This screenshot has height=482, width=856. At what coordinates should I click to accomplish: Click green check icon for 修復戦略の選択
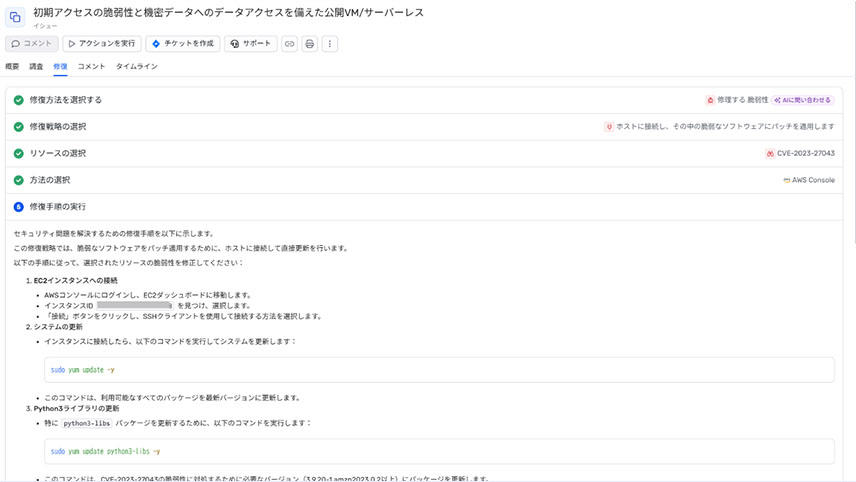point(19,127)
